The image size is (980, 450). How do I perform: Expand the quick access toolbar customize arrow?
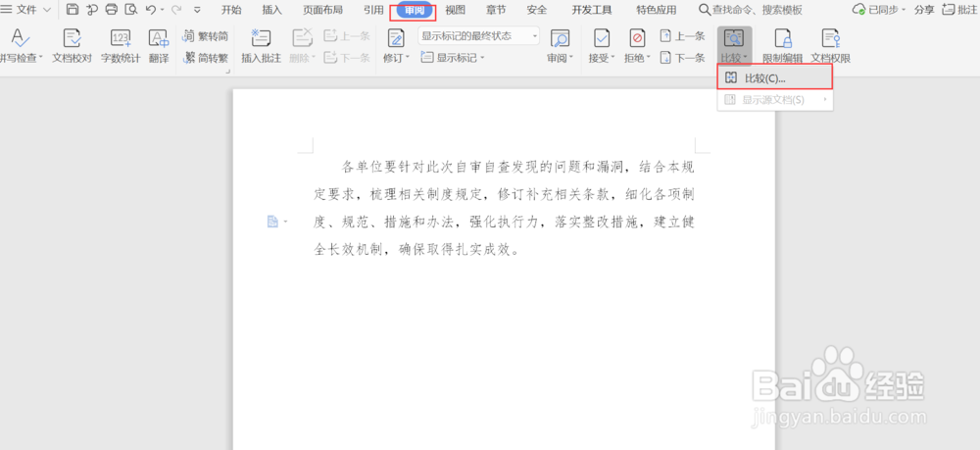(198, 10)
